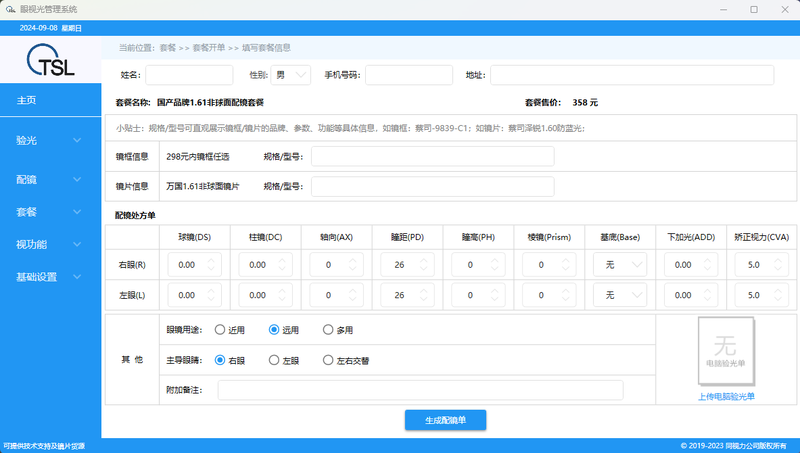Focus the 手机号码 input field
This screenshot has height=453, width=800.
[409, 75]
